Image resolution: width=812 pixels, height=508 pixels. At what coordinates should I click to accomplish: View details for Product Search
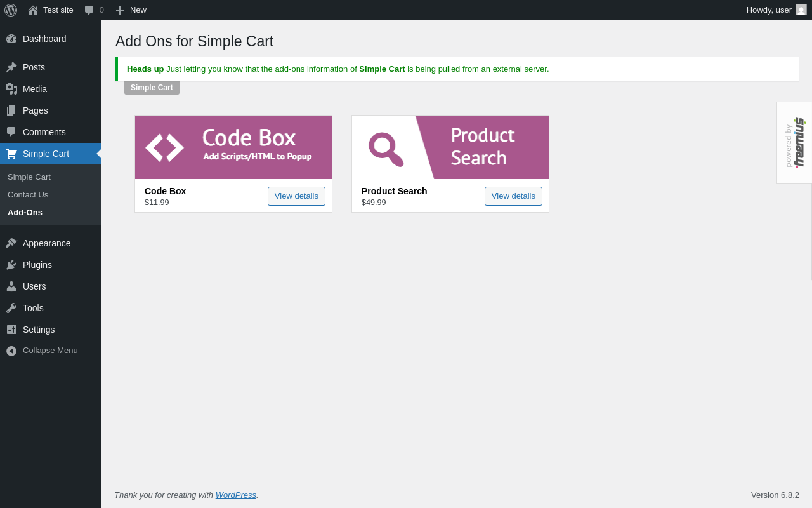[513, 196]
